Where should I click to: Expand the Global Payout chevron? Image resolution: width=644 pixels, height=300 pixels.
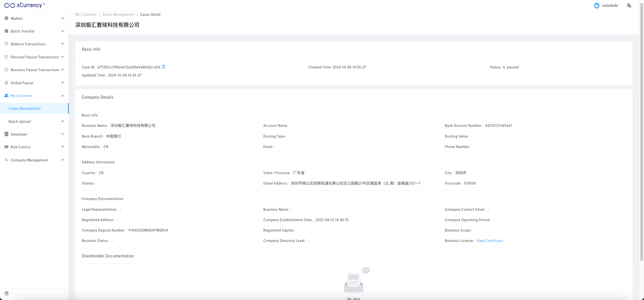coord(62,83)
